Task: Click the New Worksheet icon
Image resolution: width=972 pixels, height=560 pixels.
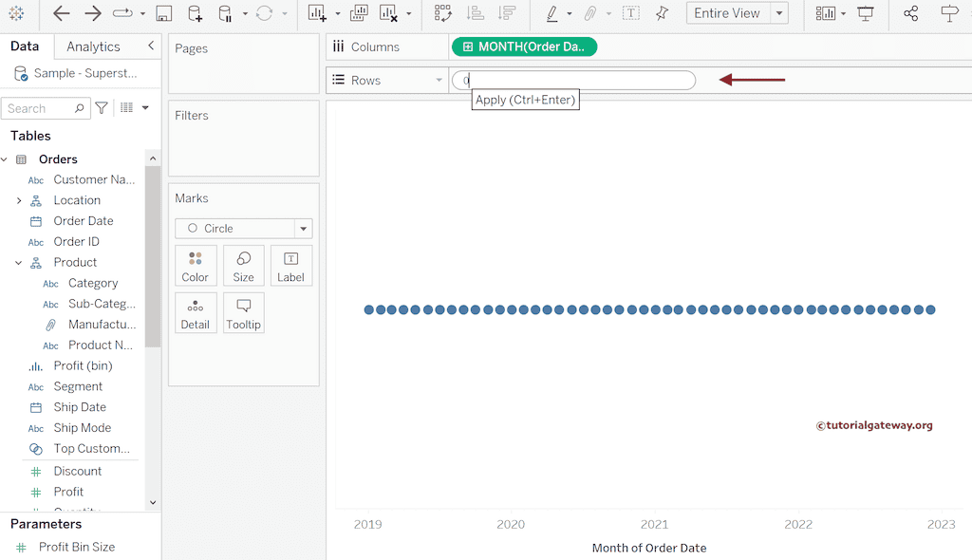Action: click(317, 13)
